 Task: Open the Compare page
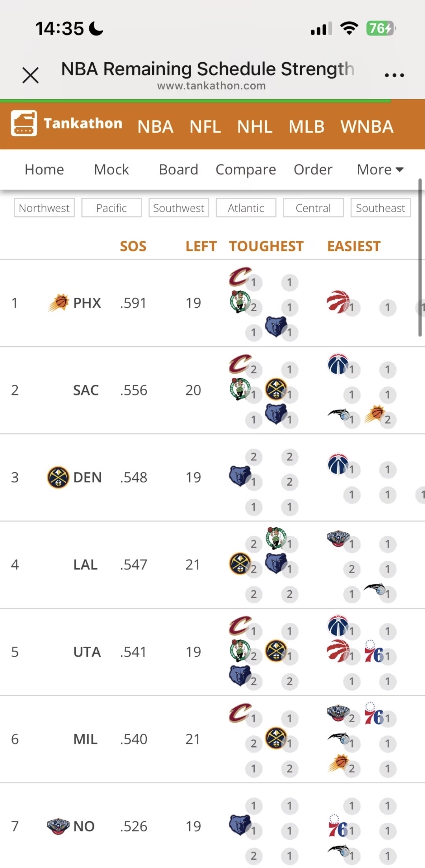246,169
